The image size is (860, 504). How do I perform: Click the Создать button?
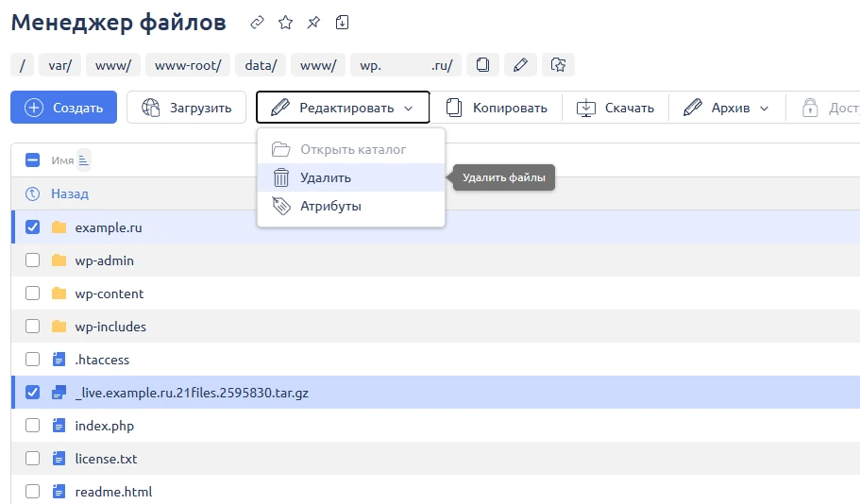point(63,108)
